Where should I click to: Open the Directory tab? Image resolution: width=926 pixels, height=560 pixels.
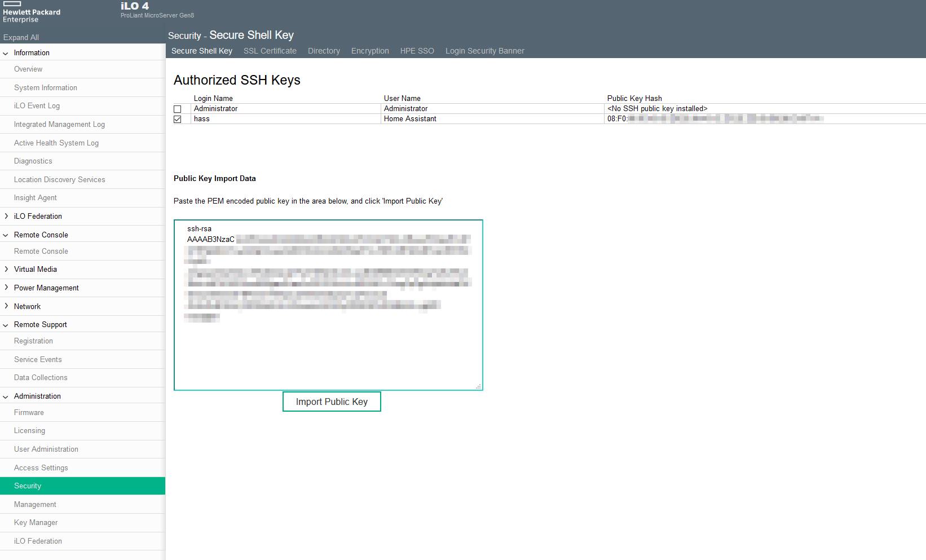pos(324,51)
